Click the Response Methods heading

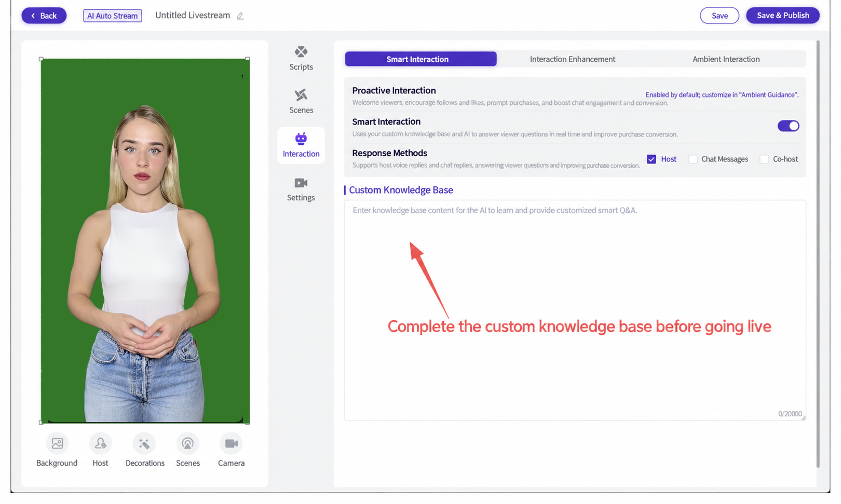390,153
